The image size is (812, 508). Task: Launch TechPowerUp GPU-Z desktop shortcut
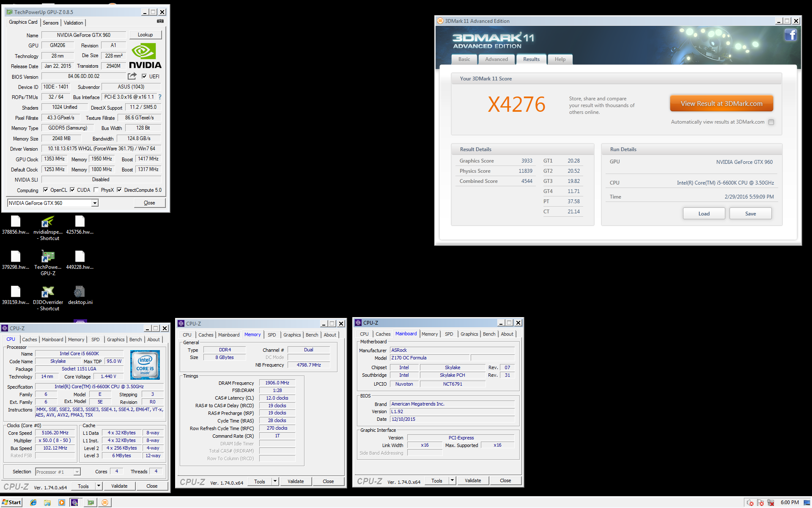pos(48,263)
